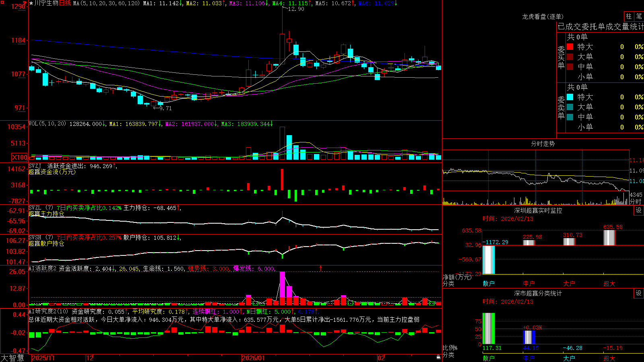This screenshot has width=644, height=362.
Task: Switch order statistics to 柱 bar view
Action: pos(629,16)
